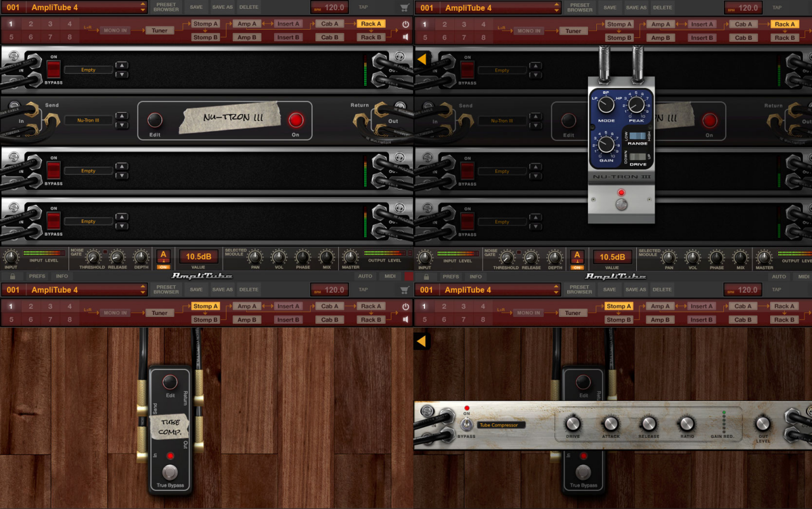Image resolution: width=812 pixels, height=509 pixels.
Task: Adjust the RATIO knob on the Tube Compressor
Action: [x=687, y=423]
